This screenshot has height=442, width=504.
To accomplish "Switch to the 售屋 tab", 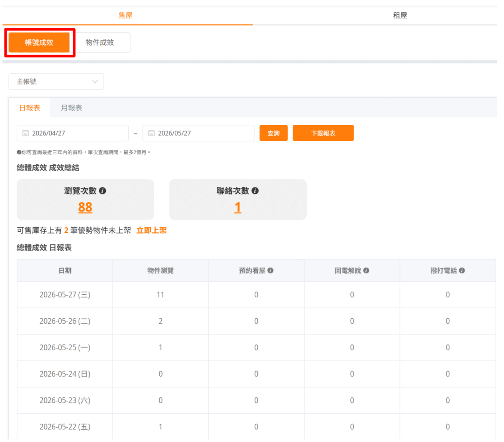I will click(125, 15).
